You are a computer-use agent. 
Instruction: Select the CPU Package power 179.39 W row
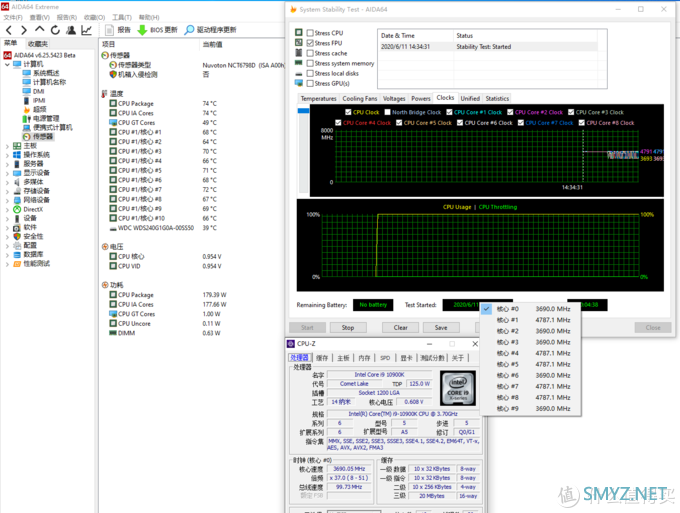pyautogui.click(x=193, y=295)
